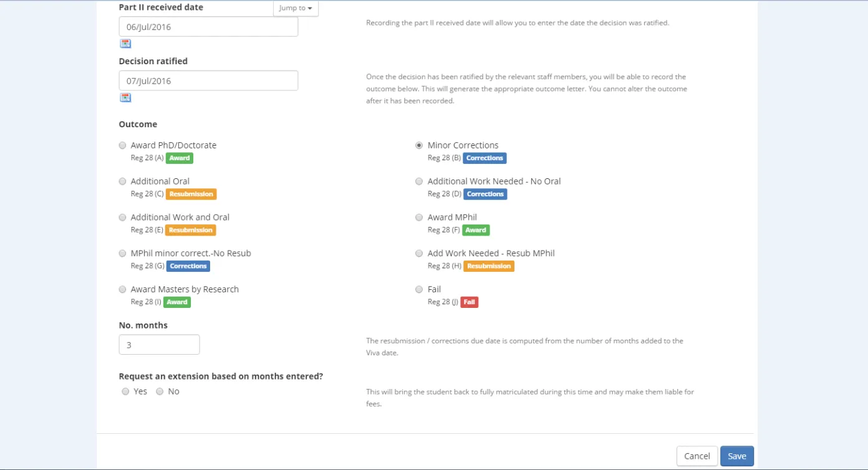Screen dimensions: 868x470
Task: Select Additional Work Needed - No Oral
Action: point(419,181)
